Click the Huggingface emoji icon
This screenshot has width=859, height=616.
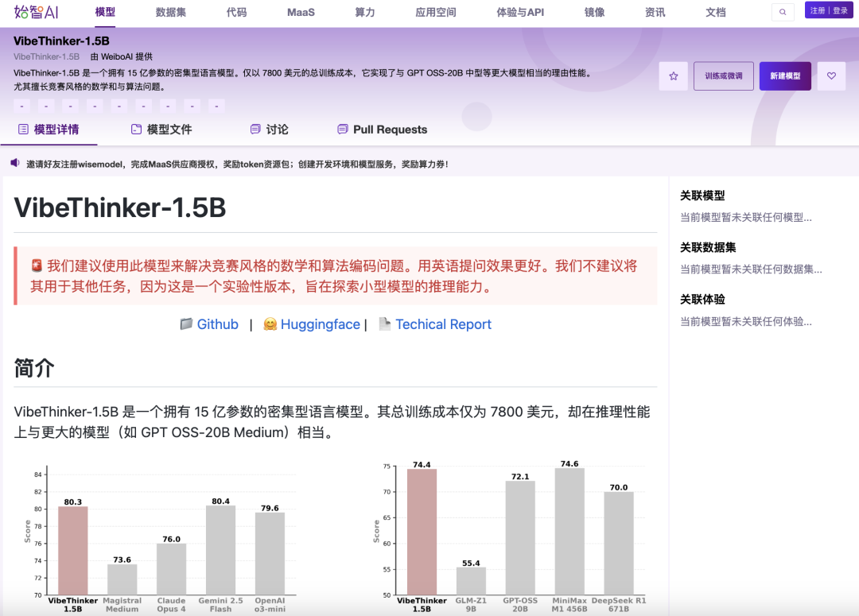point(270,324)
